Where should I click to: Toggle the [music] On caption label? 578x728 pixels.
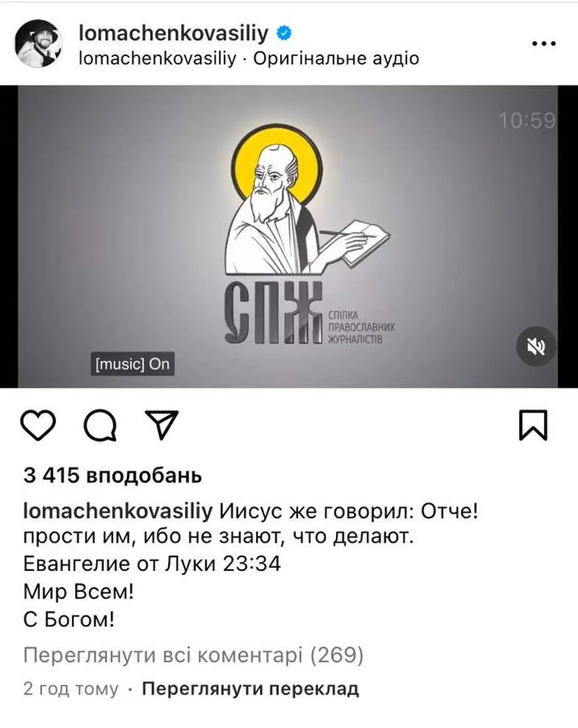click(133, 364)
